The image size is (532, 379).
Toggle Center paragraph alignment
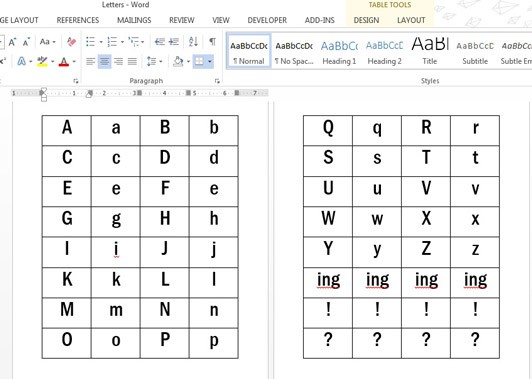click(x=104, y=61)
